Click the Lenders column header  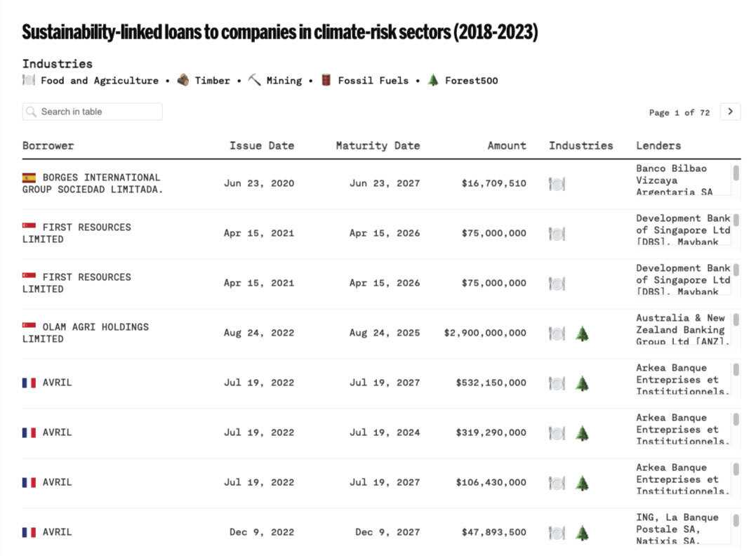658,146
